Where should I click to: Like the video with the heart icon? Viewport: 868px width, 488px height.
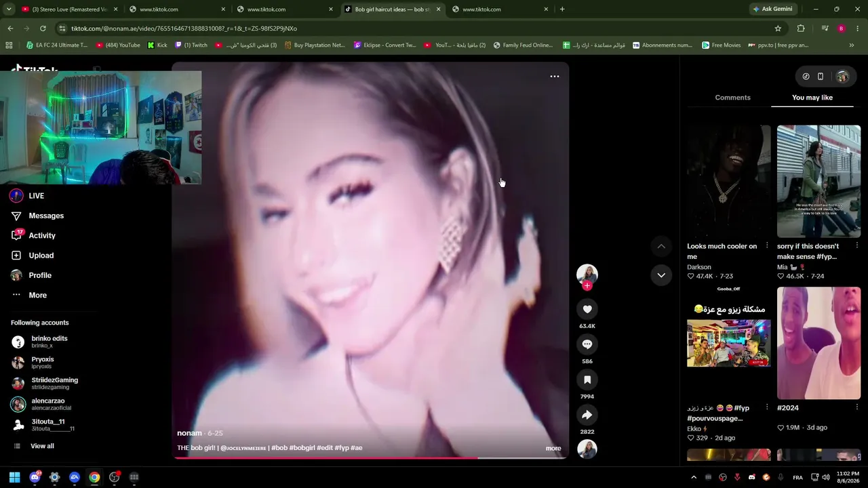click(x=587, y=309)
